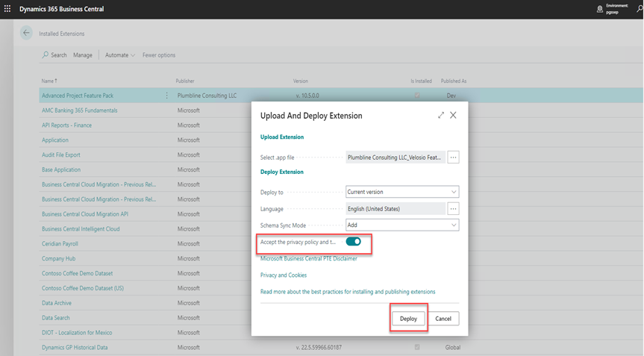Screen dimensions: 644x356
Task: Open Business Central Cloud Migration API extension
Action: pos(85,214)
